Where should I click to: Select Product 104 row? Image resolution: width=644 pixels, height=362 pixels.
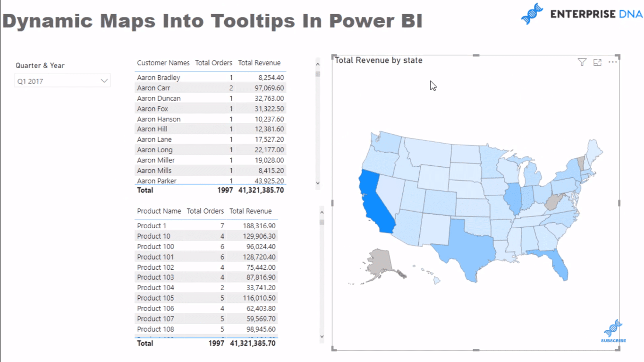[206, 288]
